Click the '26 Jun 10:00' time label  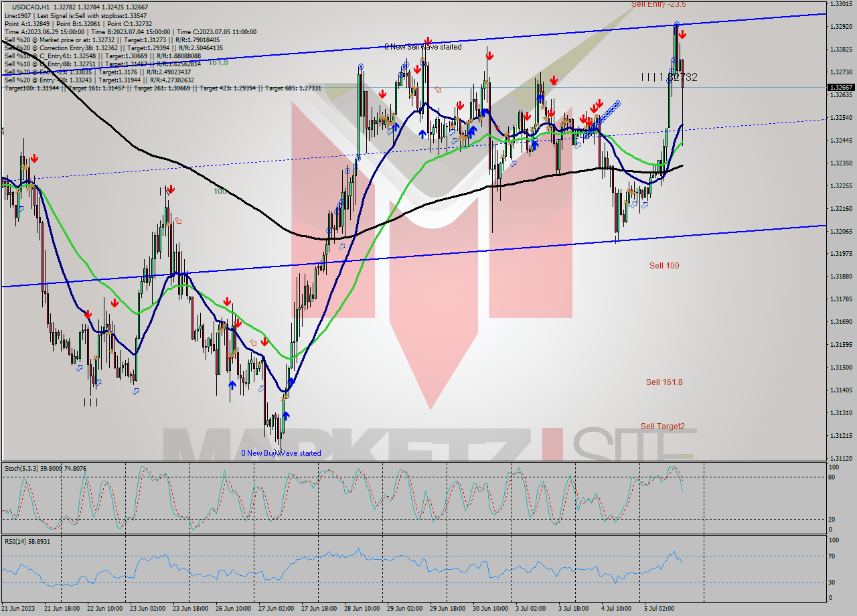tap(234, 609)
